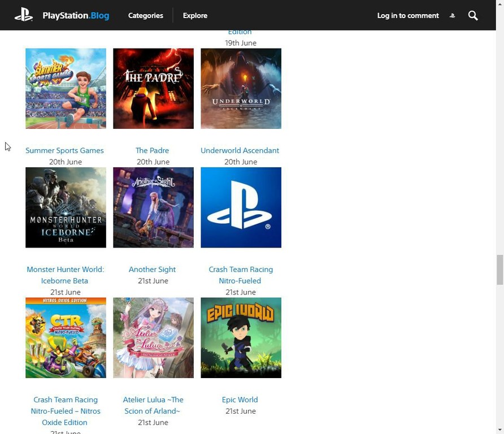504x434 pixels.
Task: Open Epic World cover image
Action: (241, 337)
